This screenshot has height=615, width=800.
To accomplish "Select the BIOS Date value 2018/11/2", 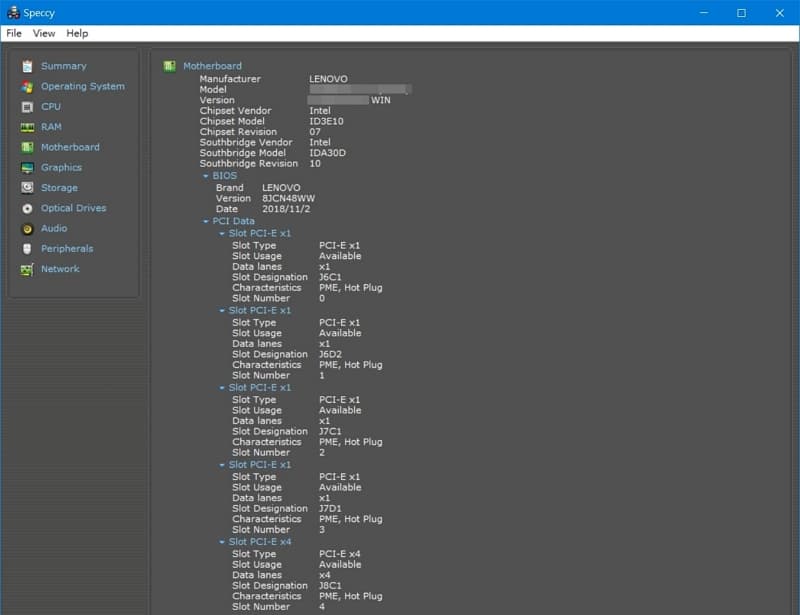I will pyautogui.click(x=286, y=209).
